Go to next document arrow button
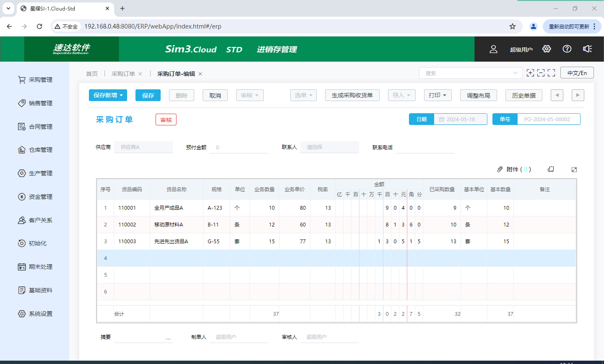Viewport: 604px width, 364px height. pos(578,95)
